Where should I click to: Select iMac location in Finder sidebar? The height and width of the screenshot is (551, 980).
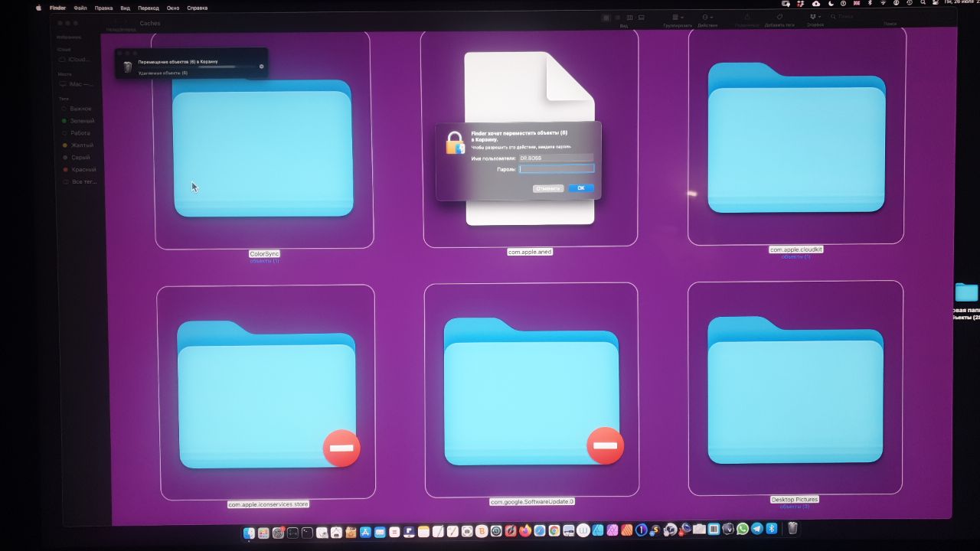coord(77,84)
